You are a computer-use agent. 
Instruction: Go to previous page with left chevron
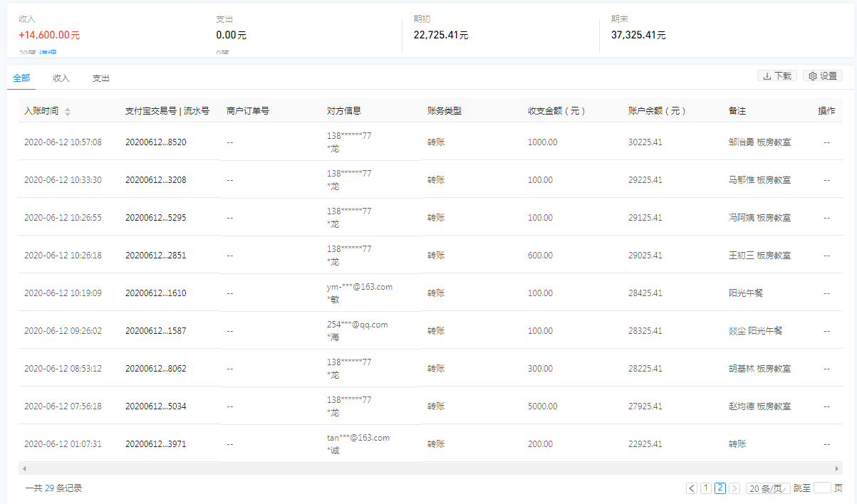[692, 488]
